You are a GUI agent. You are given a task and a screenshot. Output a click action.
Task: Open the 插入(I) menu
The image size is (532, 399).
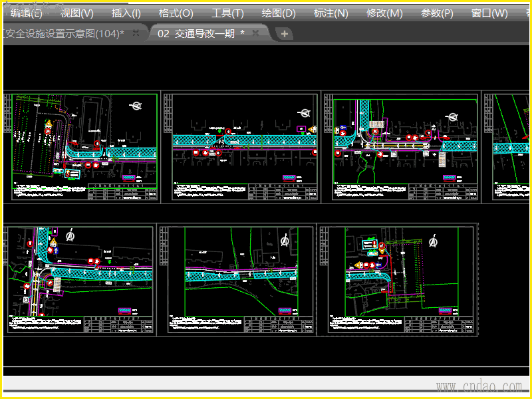click(126, 13)
